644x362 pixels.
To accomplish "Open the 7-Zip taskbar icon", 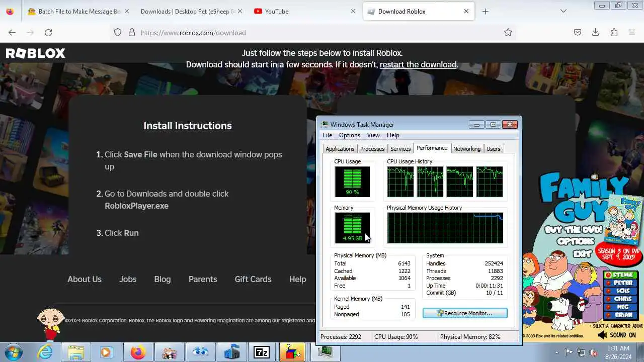I will (262, 352).
